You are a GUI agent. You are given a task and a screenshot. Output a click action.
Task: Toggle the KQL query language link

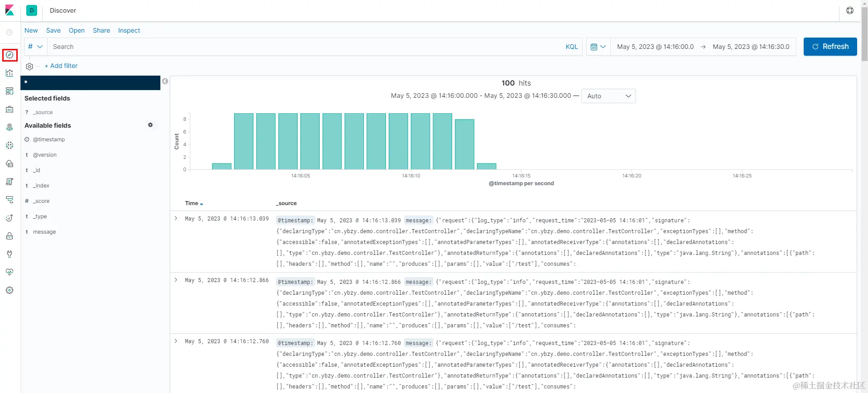pos(572,47)
